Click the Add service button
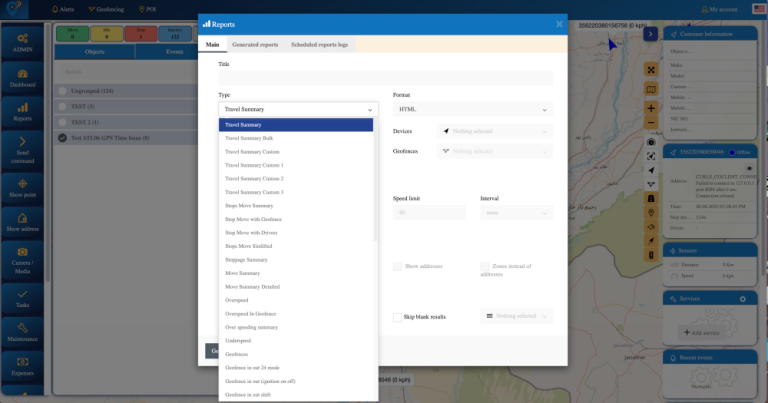The height and width of the screenshot is (403, 768). pos(706,331)
